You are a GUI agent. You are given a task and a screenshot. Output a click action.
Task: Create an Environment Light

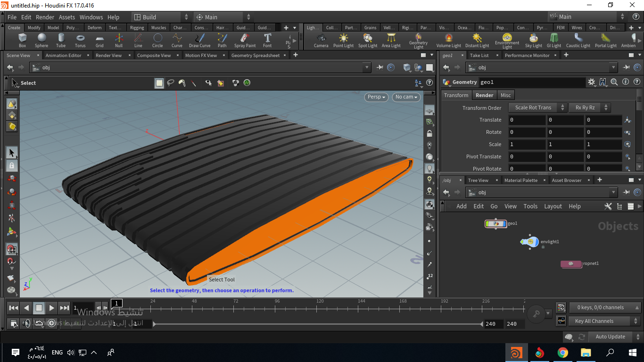coord(507,41)
